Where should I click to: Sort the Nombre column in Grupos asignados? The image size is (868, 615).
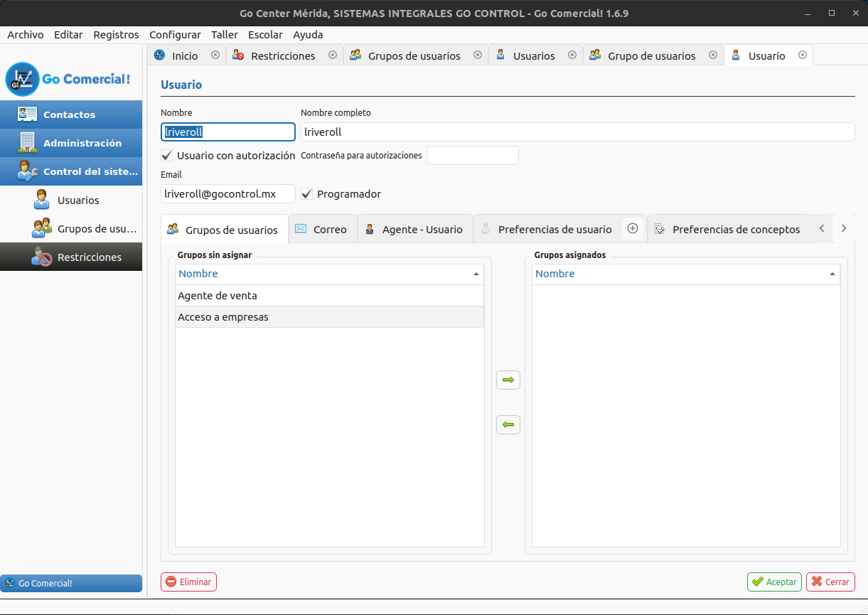tap(686, 274)
